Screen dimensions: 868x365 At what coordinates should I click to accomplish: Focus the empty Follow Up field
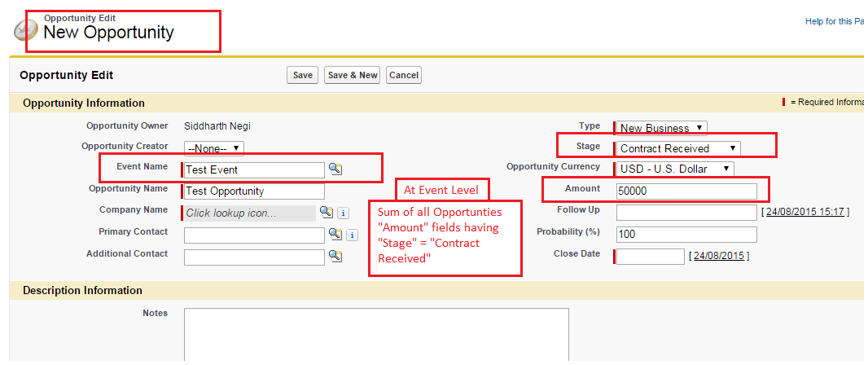coord(686,213)
